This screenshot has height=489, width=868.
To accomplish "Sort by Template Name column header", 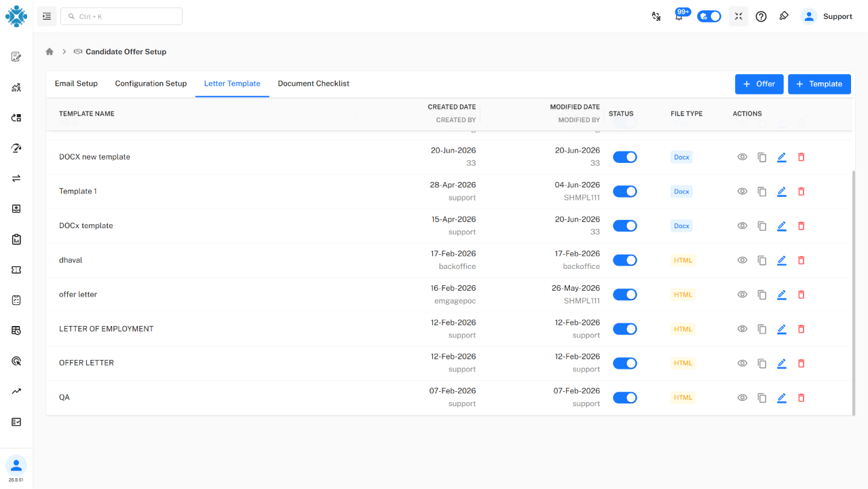I will pos(87,113).
